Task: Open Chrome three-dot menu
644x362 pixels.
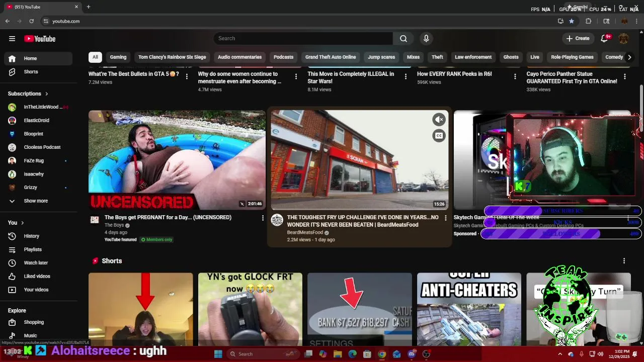Action: [x=637, y=21]
